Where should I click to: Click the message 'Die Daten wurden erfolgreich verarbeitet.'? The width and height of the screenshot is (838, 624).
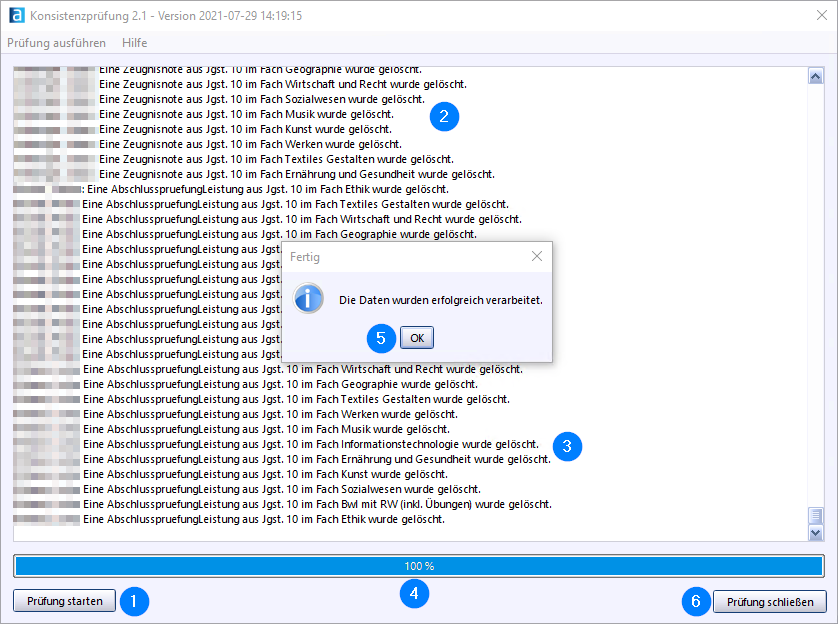coord(441,300)
